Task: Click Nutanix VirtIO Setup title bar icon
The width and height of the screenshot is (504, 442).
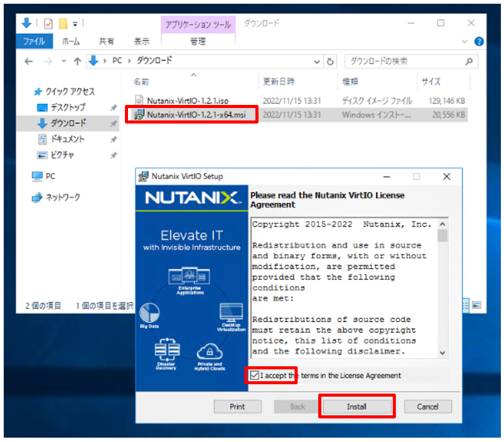Action: point(143,176)
